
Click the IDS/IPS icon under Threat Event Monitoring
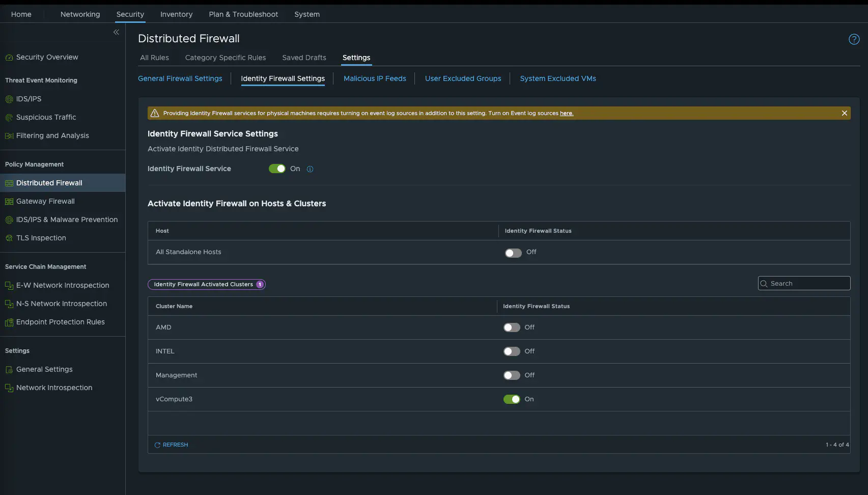[x=9, y=99]
